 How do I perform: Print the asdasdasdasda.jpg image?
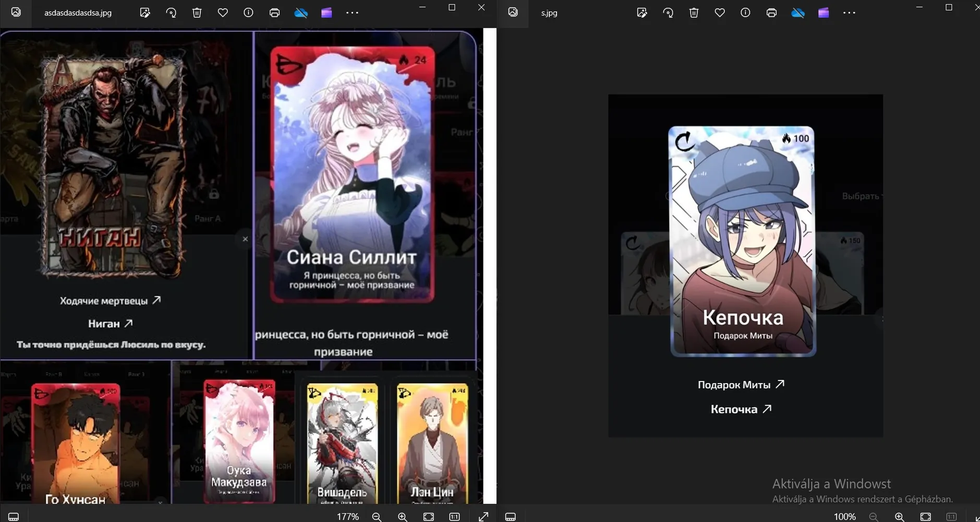click(x=274, y=13)
